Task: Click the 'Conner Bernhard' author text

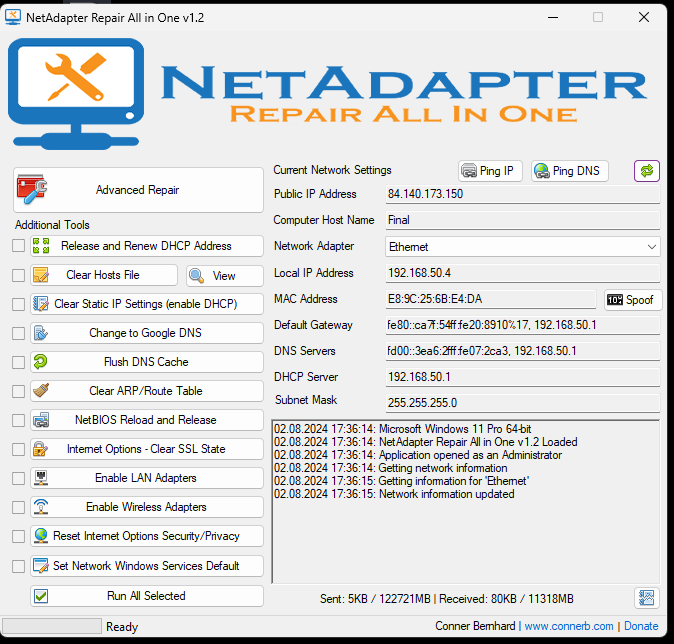Action: pyautogui.click(x=475, y=626)
